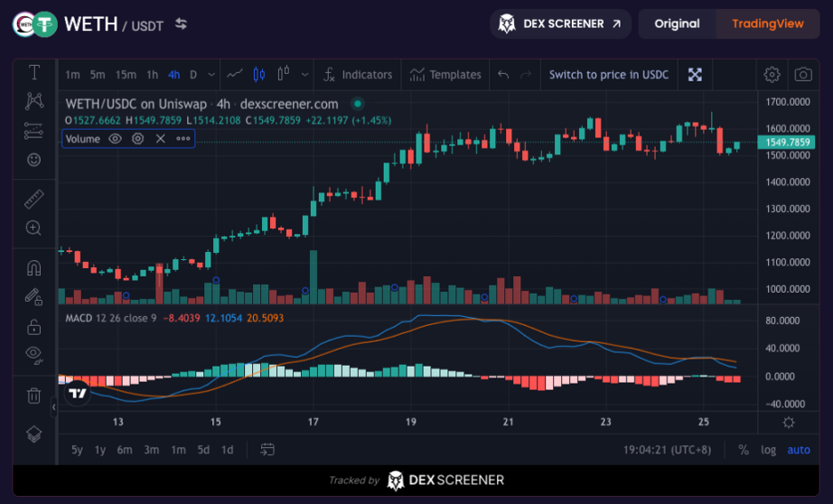Image resolution: width=833 pixels, height=504 pixels.
Task: Switch to the Original chart tab
Action: [677, 24]
